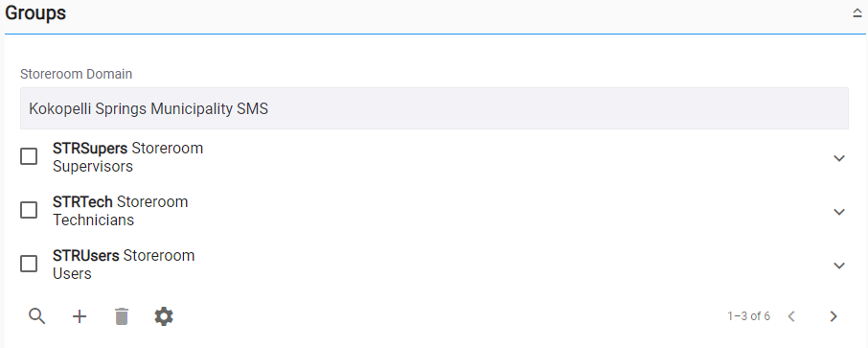Click the trash can delete icon
Image resolution: width=868 pixels, height=348 pixels.
(122, 316)
